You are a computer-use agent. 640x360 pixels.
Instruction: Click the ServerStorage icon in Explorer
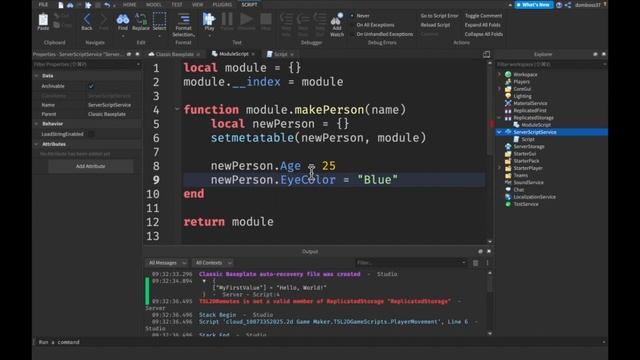tap(508, 147)
